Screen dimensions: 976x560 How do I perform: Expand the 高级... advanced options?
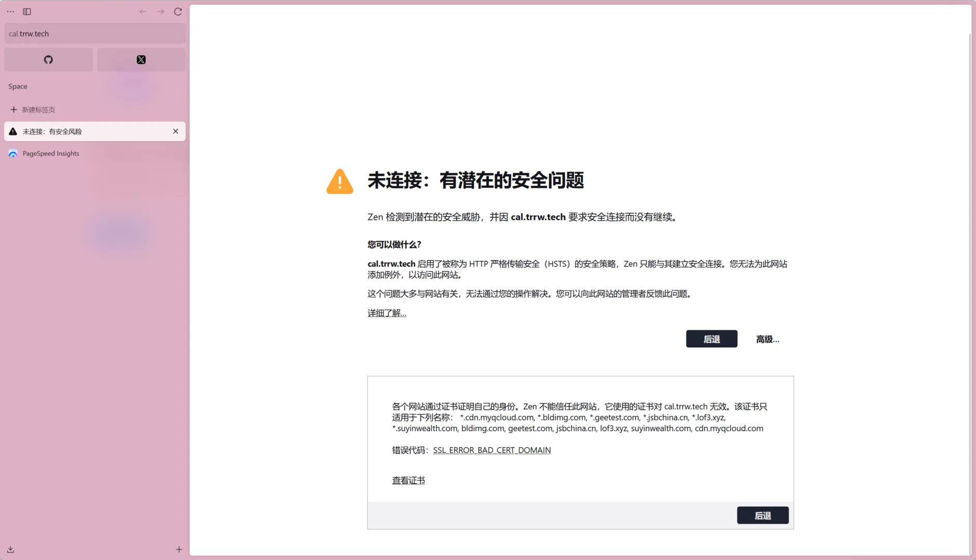point(767,339)
